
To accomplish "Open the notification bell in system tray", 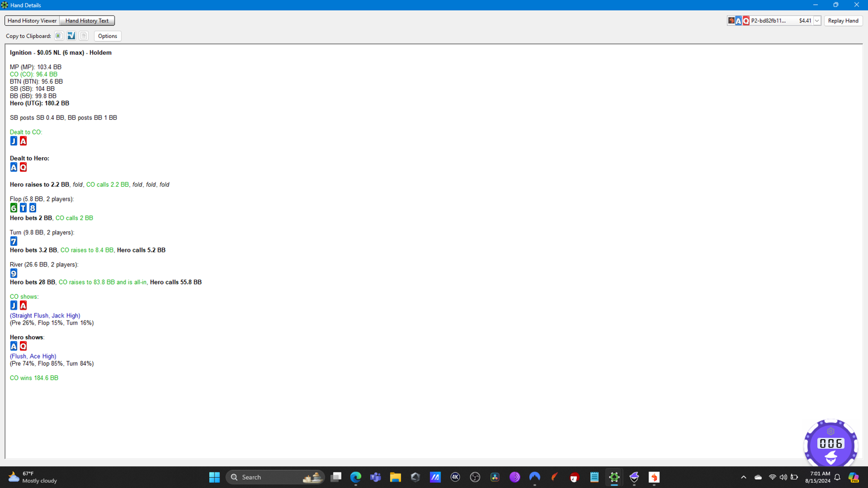I will [x=837, y=477].
